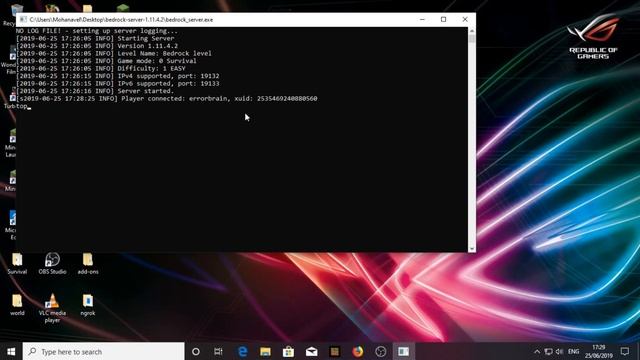This screenshot has height=360, width=640.
Task: Click the 'IPv6 supported, port: 19133' line
Action: click(x=118, y=83)
